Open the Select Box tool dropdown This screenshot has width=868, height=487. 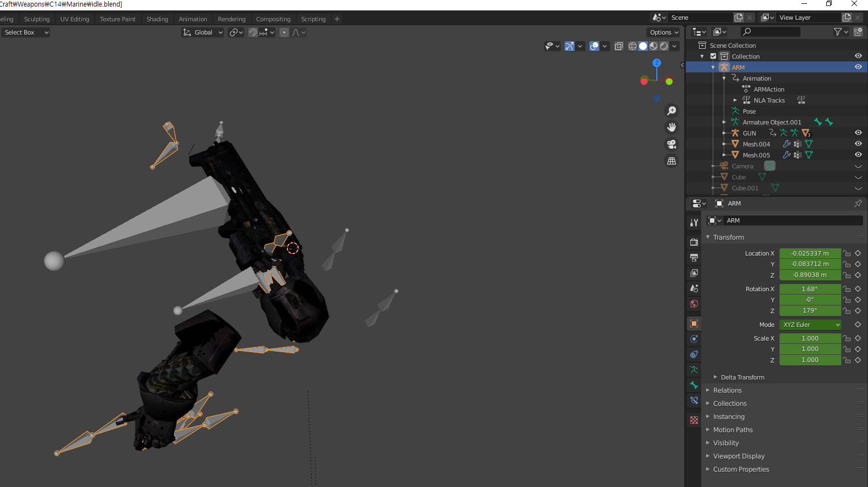[25, 32]
